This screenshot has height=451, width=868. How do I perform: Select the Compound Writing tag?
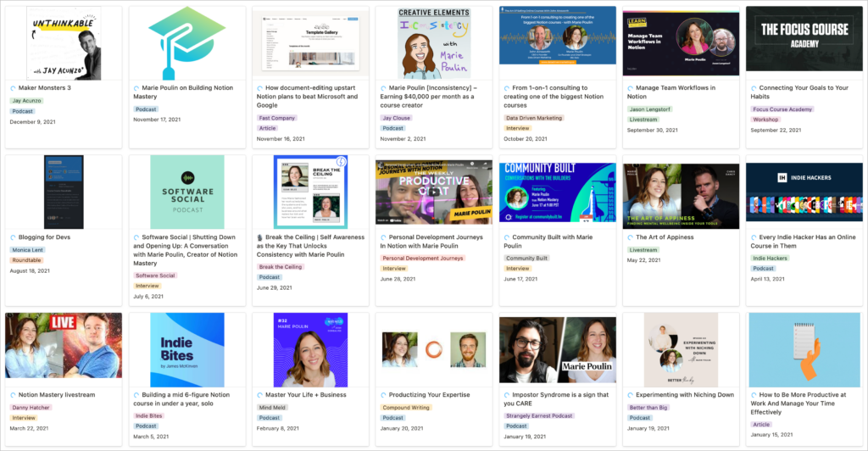click(x=406, y=408)
